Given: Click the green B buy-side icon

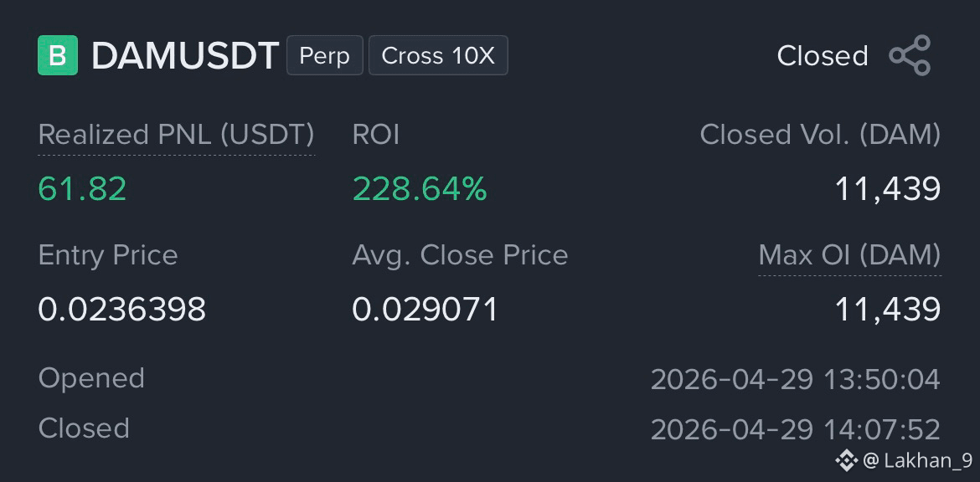Looking at the screenshot, I should (58, 55).
